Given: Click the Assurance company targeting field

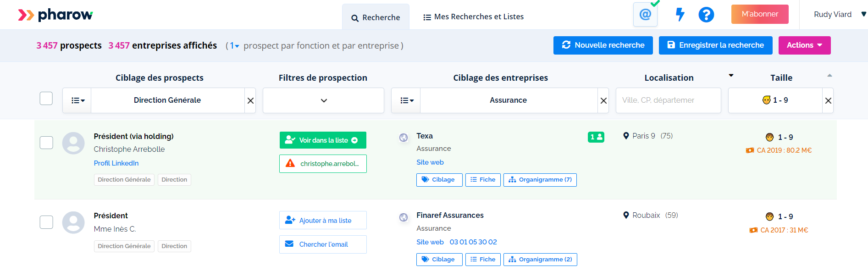Looking at the screenshot, I should (509, 100).
